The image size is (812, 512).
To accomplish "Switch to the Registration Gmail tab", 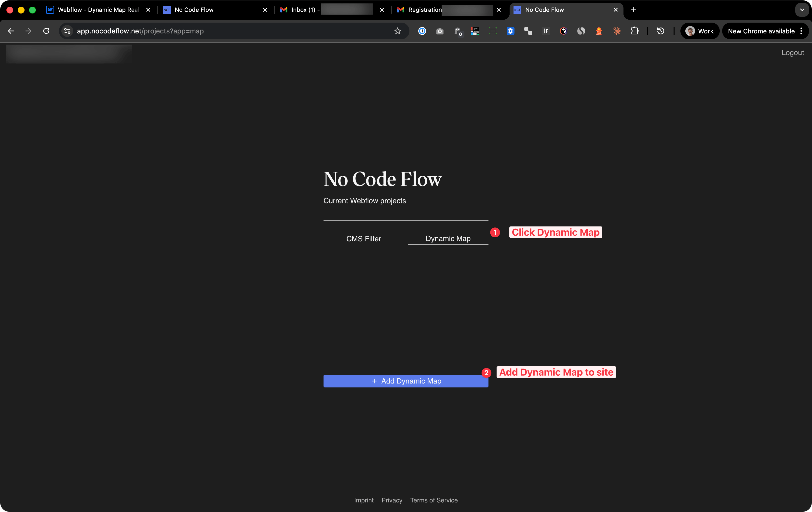I will pyautogui.click(x=448, y=10).
